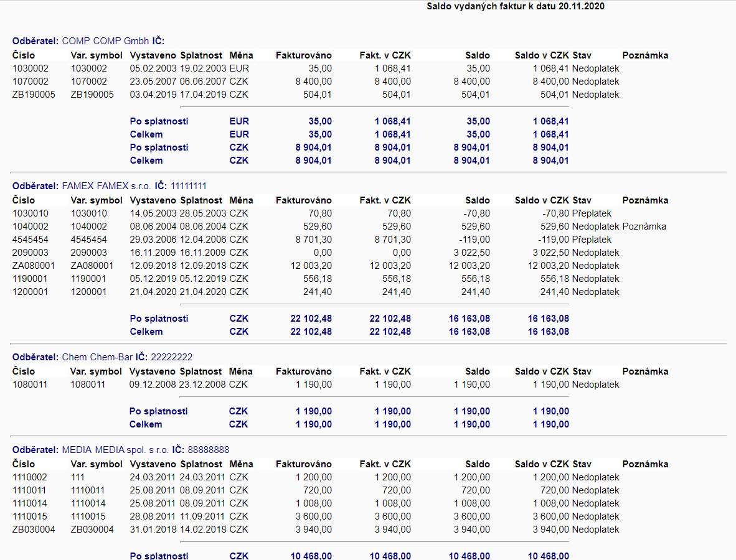Click issue date 09.12.2008 for invoice 1080011
This screenshot has width=736, height=560.
pos(153,385)
